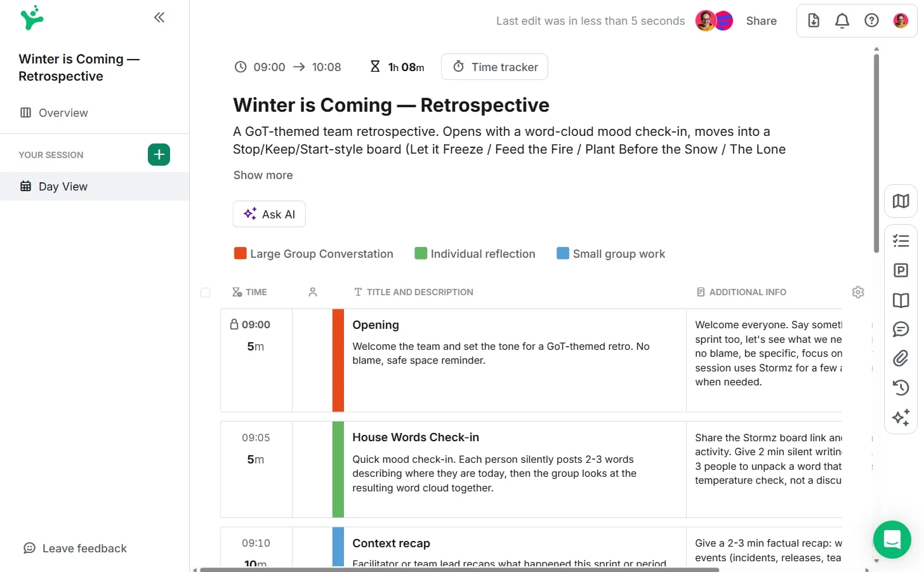Start the Time tracker
Viewport: 924px width, 572px height.
pos(494,67)
